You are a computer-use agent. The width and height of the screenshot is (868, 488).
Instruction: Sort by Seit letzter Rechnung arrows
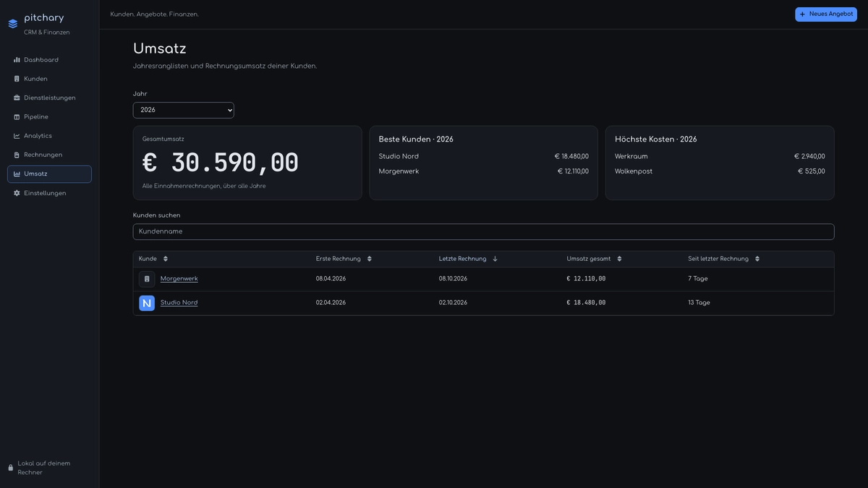coord(757,259)
